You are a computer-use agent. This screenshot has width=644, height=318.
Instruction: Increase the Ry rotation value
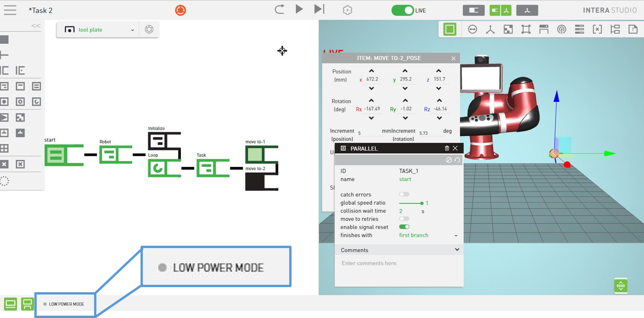point(406,101)
